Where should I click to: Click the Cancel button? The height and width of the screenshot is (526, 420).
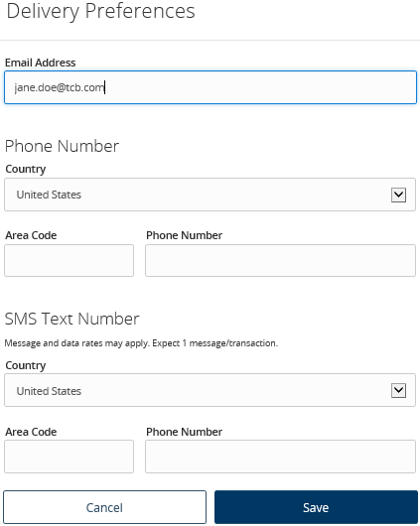[x=104, y=507]
